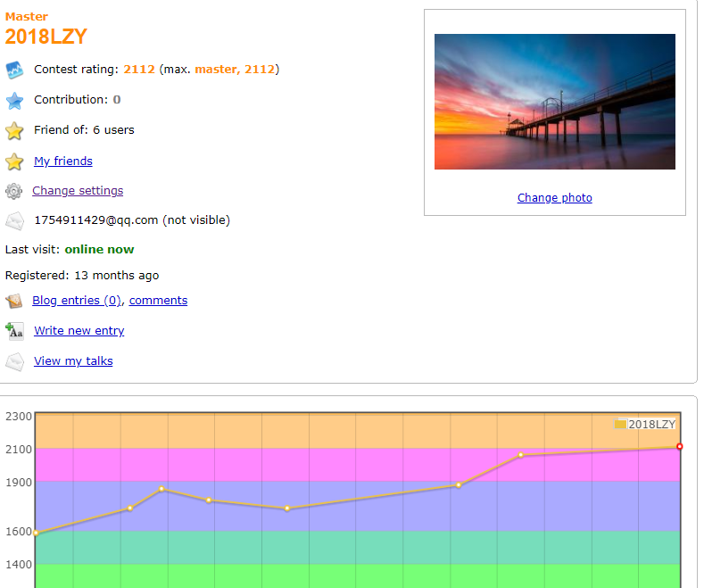Click the Write new entry Aa icon
704x588 pixels.
(14, 331)
